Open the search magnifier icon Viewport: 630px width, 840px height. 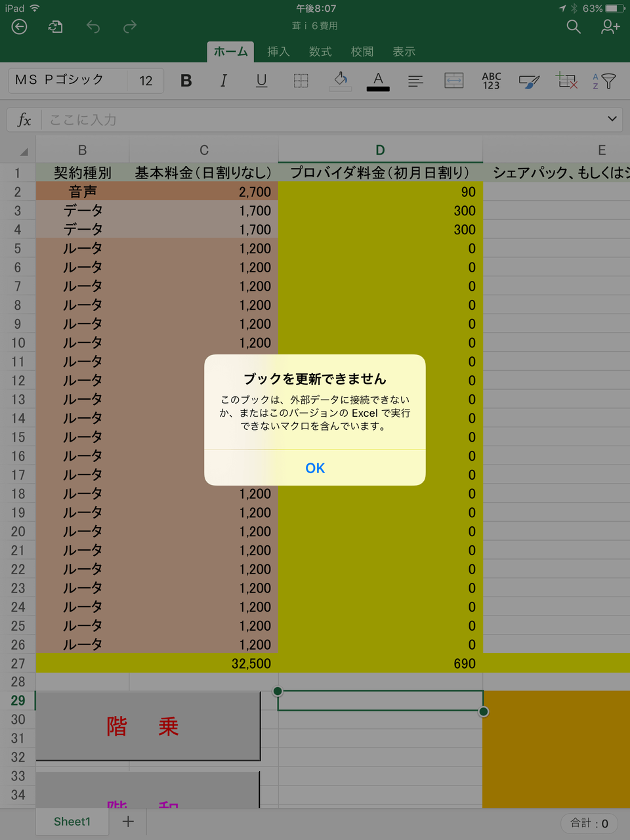574,27
